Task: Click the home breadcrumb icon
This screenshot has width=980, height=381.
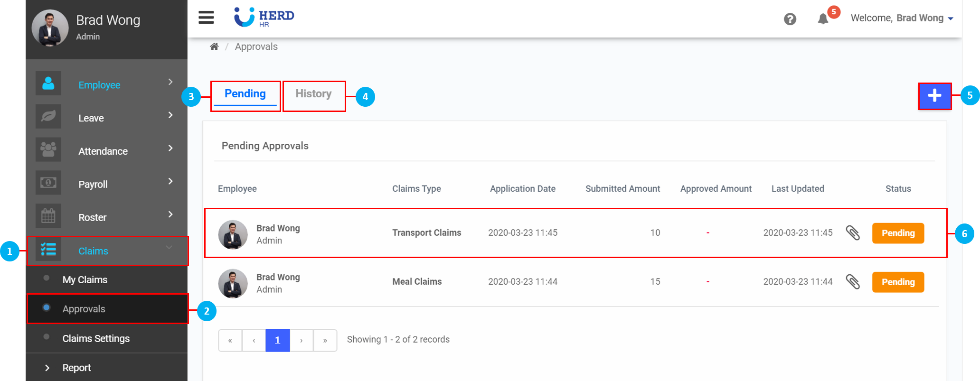Action: [x=214, y=46]
